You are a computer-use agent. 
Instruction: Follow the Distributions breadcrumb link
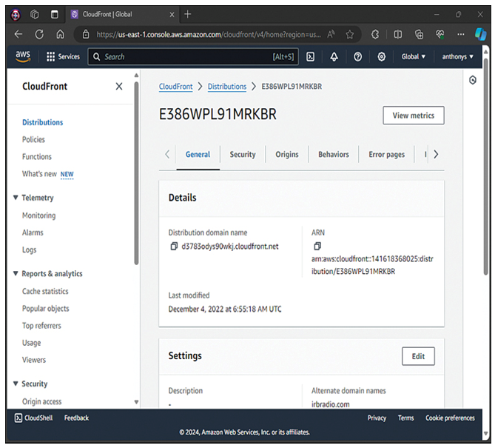tap(227, 87)
